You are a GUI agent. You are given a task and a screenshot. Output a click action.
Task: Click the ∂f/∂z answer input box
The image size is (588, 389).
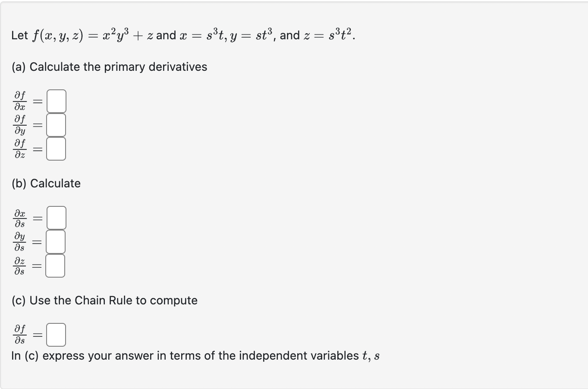pyautogui.click(x=56, y=149)
